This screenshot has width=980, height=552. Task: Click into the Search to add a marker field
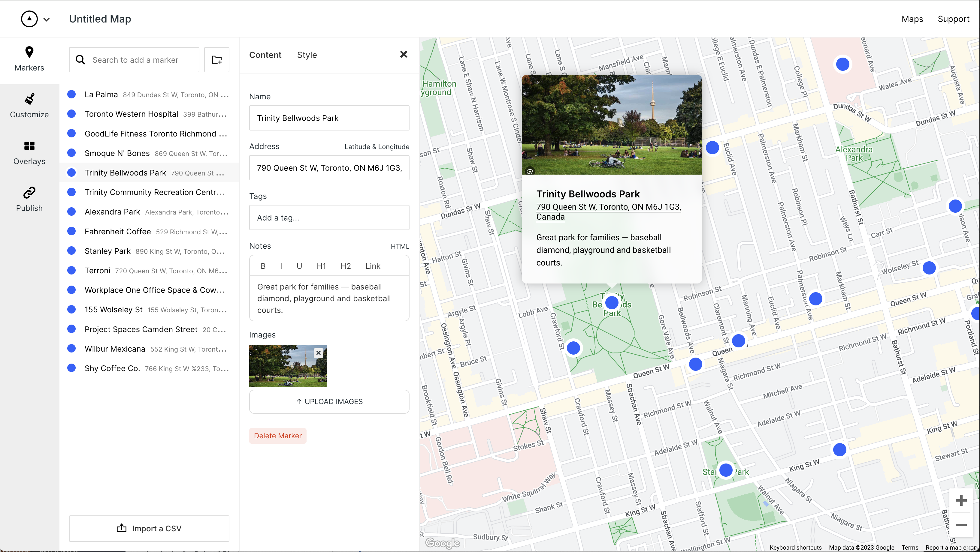click(134, 60)
